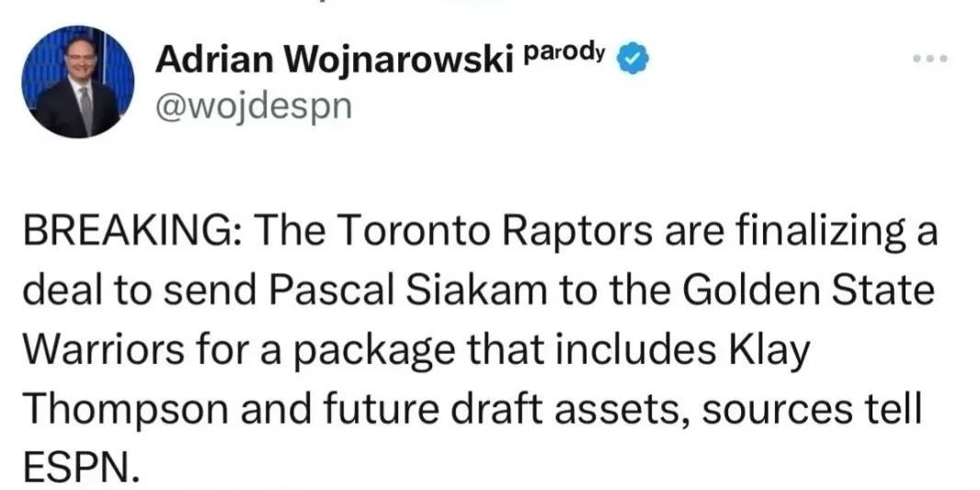The image size is (980, 490).
Task: Click the @wojdespn handle
Action: pyautogui.click(x=253, y=107)
